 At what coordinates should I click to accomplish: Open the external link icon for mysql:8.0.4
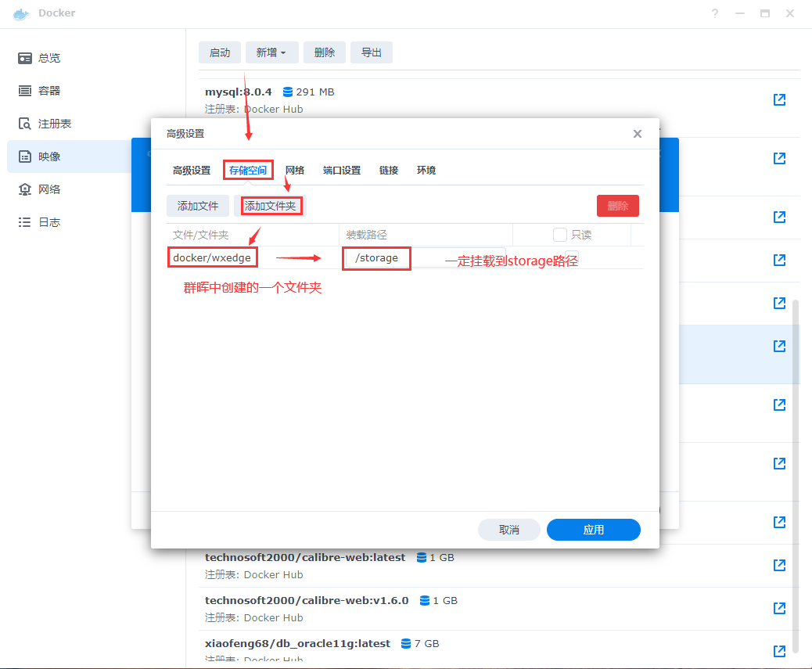click(x=779, y=100)
